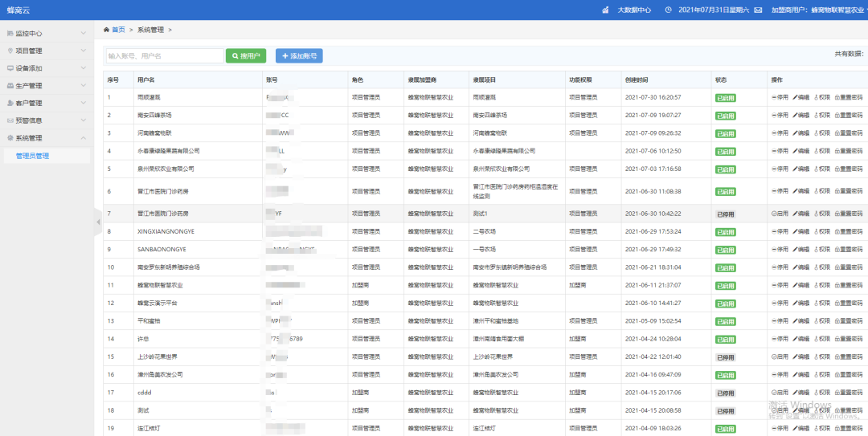
Task: Click the 监控中心 sidebar icon
Action: click(x=10, y=34)
